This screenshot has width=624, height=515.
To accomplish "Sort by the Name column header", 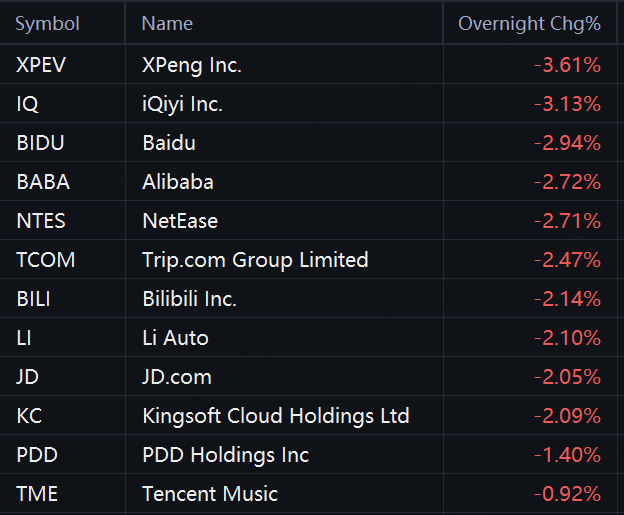I will 167,23.
